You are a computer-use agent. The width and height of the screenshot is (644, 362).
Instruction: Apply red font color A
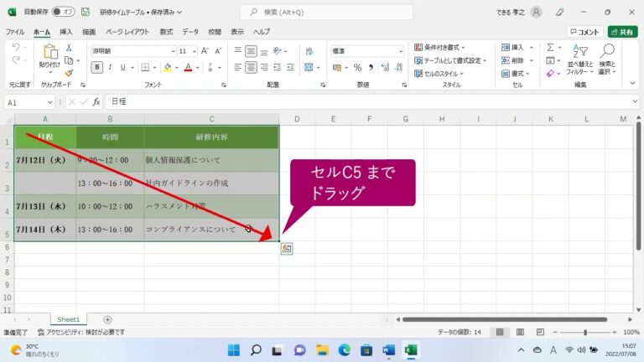[188, 67]
